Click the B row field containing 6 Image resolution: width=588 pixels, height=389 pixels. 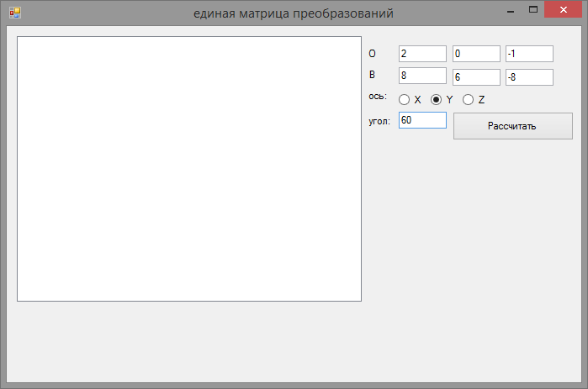point(476,77)
